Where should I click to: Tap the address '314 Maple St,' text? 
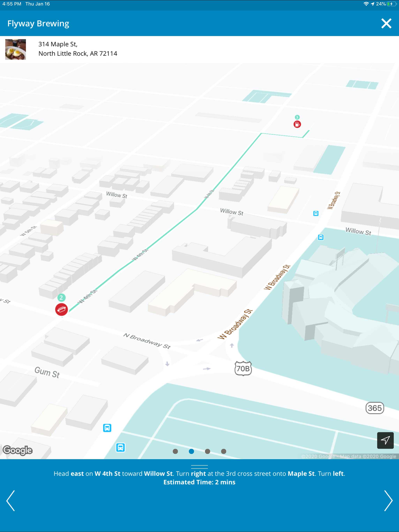58,44
